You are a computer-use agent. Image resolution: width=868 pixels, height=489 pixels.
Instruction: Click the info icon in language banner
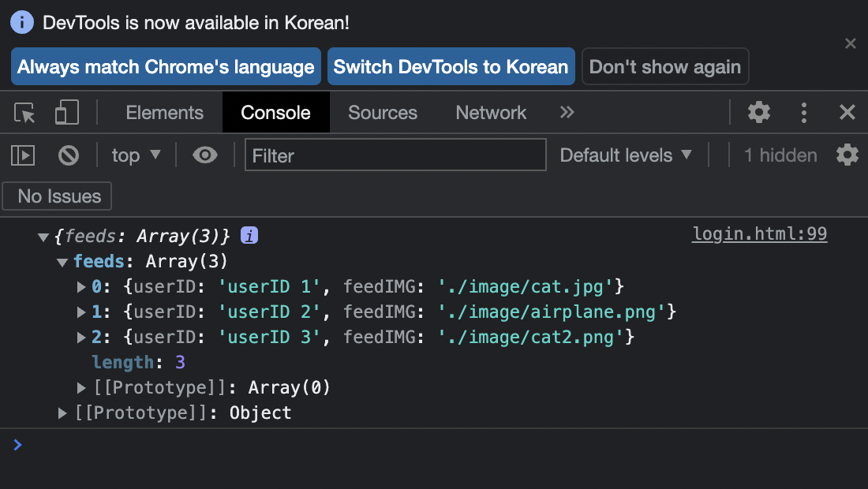click(22, 22)
